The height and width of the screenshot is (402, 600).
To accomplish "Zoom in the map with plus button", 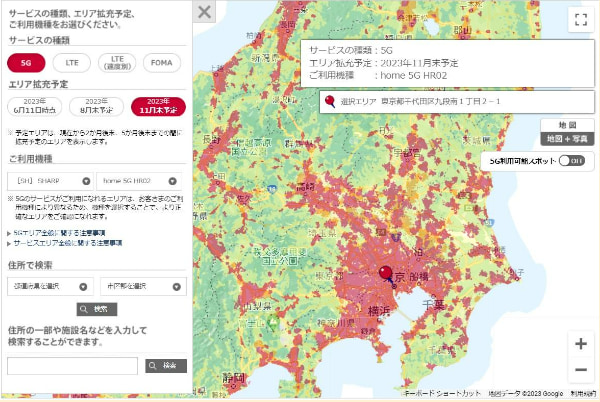I will click(581, 343).
